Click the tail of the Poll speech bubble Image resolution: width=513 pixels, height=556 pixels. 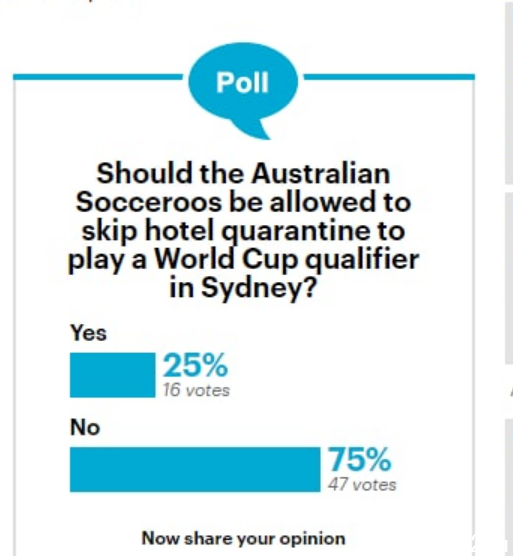(253, 129)
